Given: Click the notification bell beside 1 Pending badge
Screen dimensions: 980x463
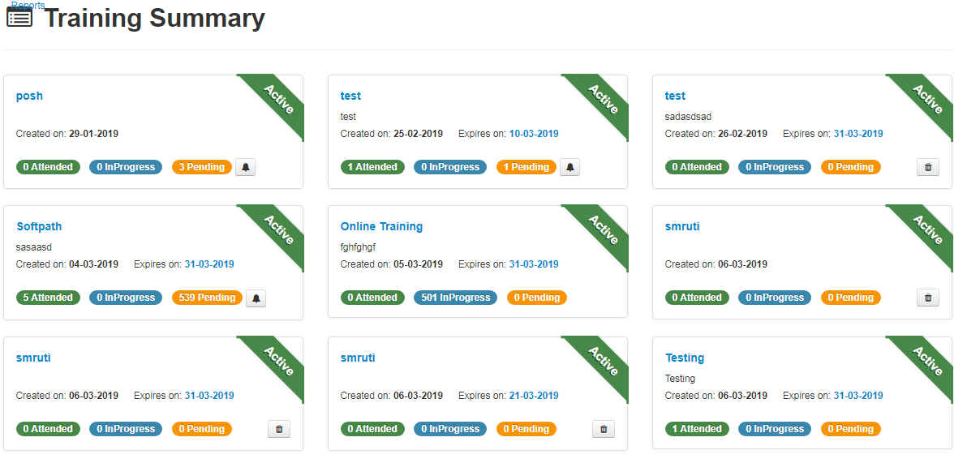Looking at the screenshot, I should [570, 167].
